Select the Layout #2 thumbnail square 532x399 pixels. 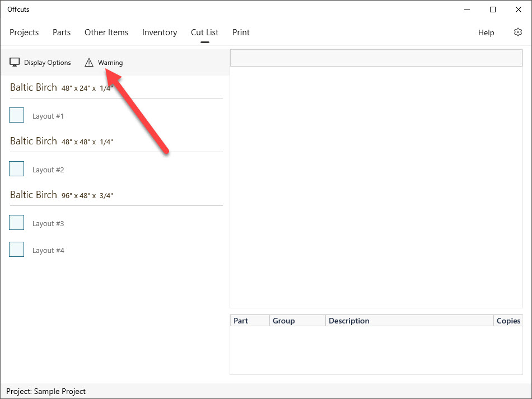tap(17, 169)
